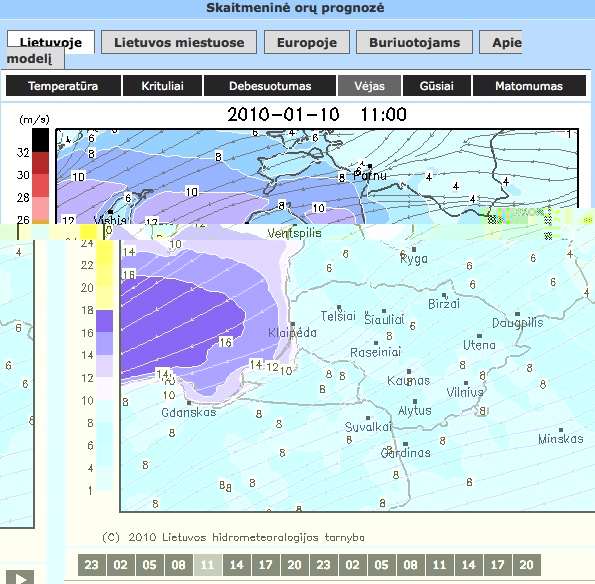Select the first 02 hour marker
595x584 pixels.
[120, 565]
